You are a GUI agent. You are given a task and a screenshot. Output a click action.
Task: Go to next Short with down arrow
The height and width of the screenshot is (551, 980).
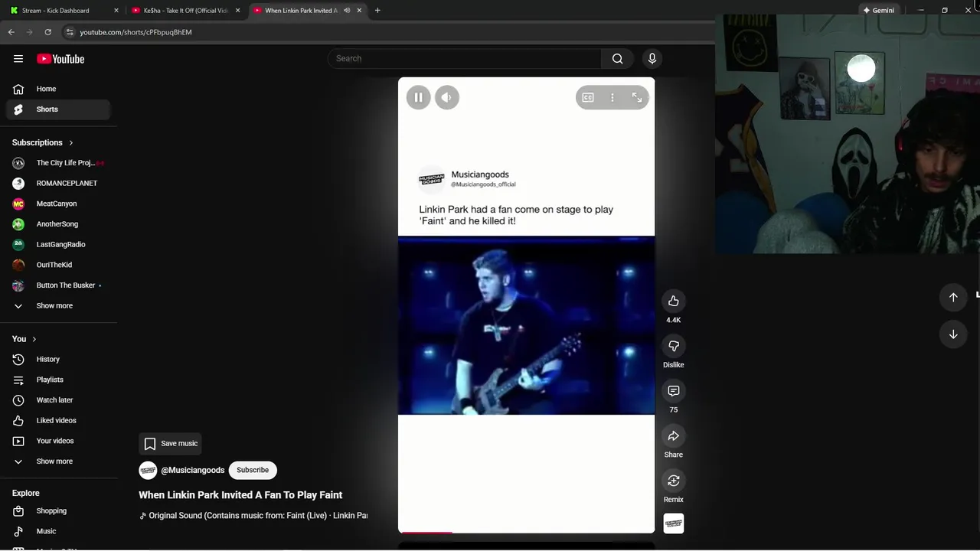953,334
